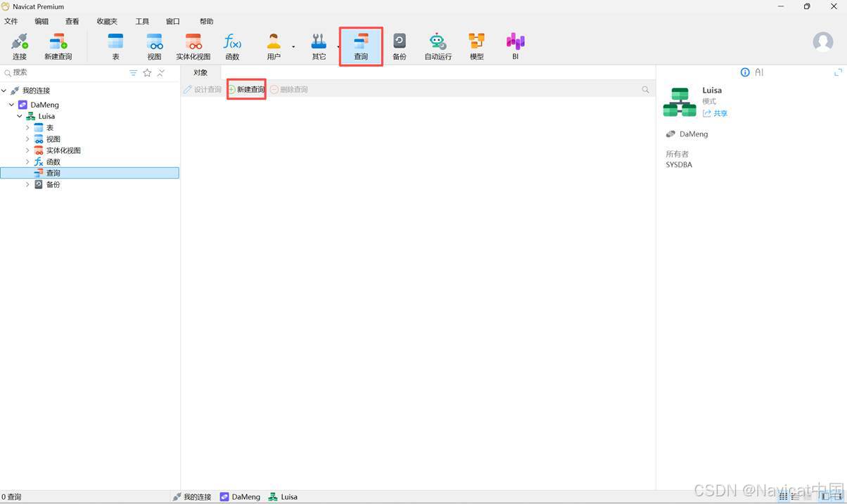The image size is (847, 504).
Task: Open the 表 (Table) toolbar icon
Action: coord(115,46)
